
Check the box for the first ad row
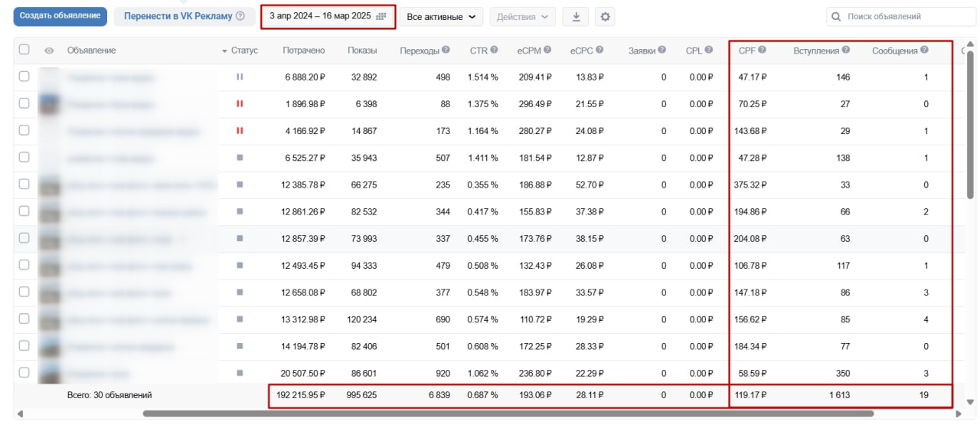tap(24, 77)
